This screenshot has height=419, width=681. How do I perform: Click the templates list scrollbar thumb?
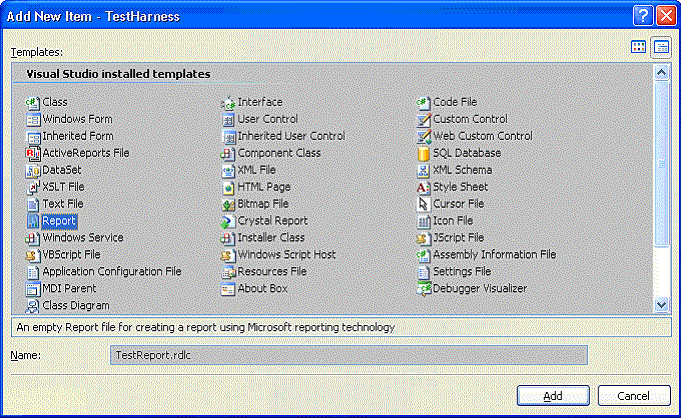click(661, 164)
